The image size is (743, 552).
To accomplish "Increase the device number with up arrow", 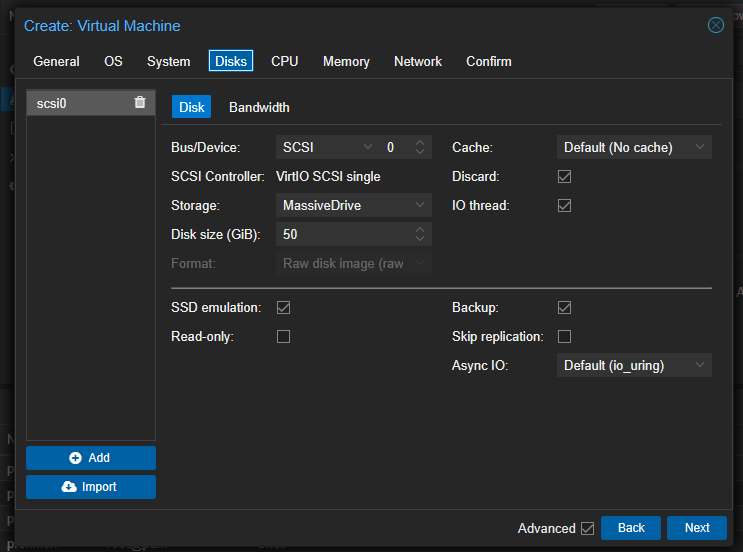I will 420,143.
